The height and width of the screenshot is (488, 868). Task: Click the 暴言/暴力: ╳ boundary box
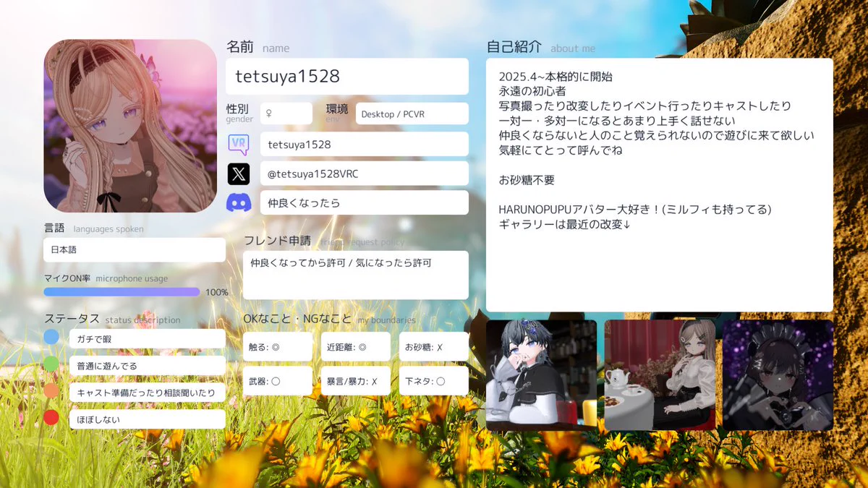pos(356,381)
